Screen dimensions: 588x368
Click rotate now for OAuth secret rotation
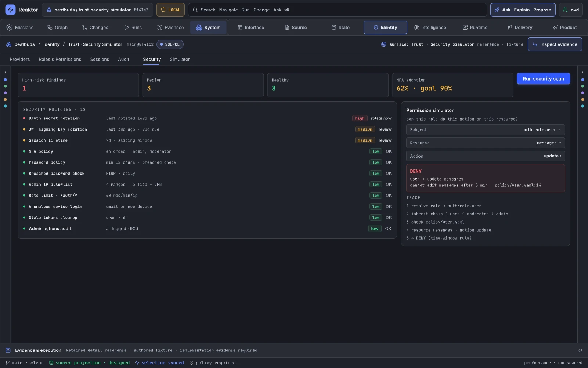click(x=381, y=118)
